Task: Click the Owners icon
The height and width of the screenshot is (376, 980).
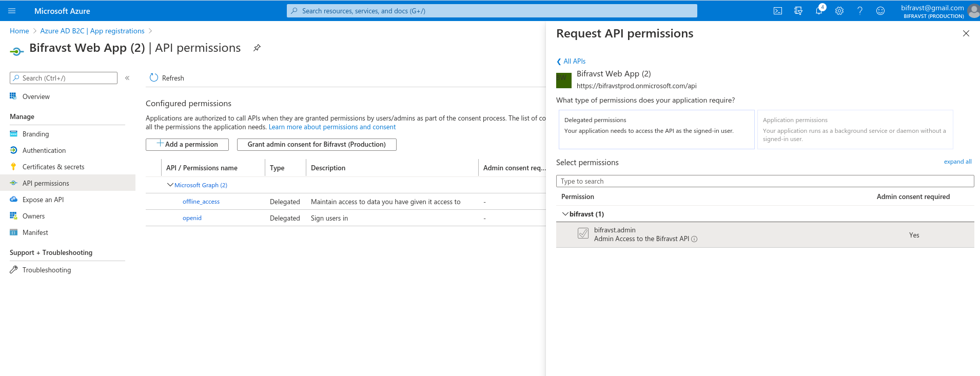Action: [x=13, y=215]
